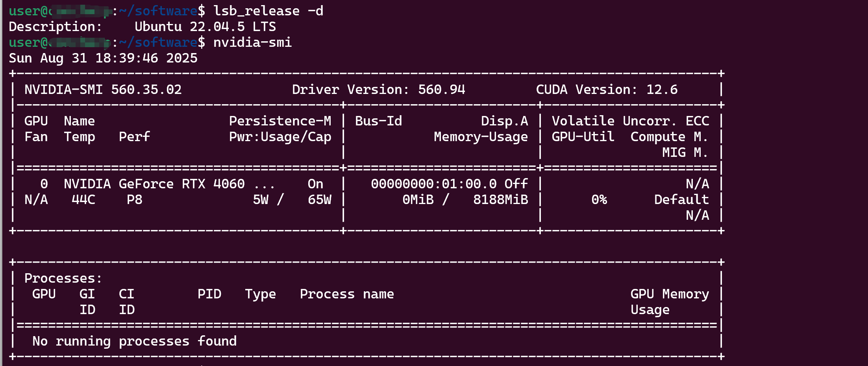Click the 'Usage' header under GPU Memory
The image size is (868, 366).
click(x=650, y=310)
